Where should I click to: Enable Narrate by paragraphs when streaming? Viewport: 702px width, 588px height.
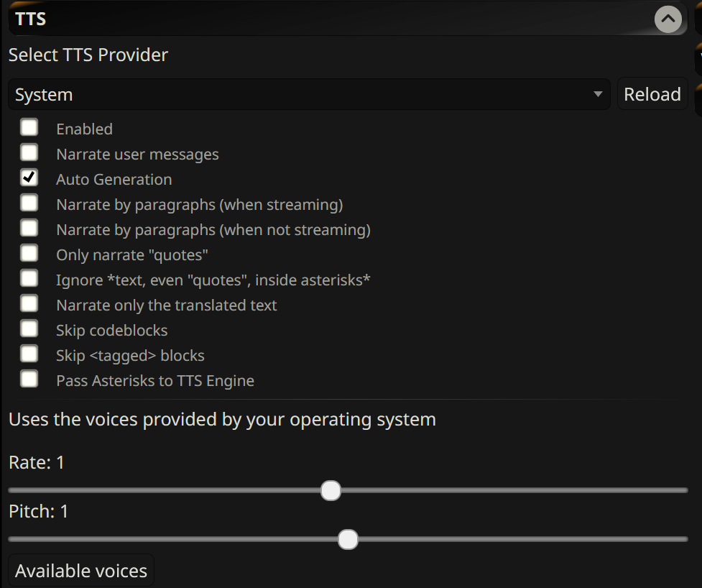click(29, 203)
